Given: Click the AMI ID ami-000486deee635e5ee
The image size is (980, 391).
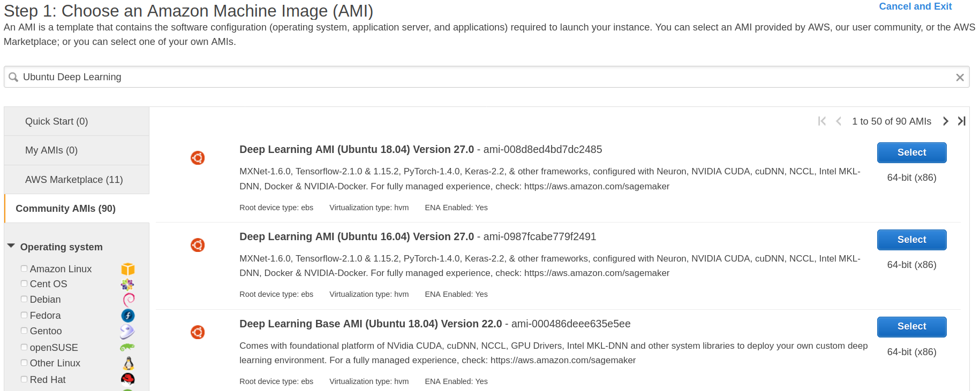Looking at the screenshot, I should [x=571, y=324].
